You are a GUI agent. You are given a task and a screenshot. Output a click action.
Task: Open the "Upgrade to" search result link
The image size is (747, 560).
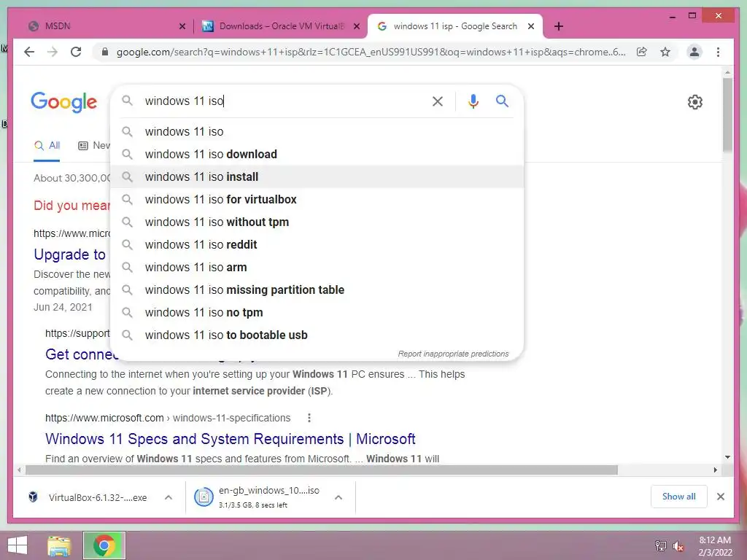tap(69, 254)
